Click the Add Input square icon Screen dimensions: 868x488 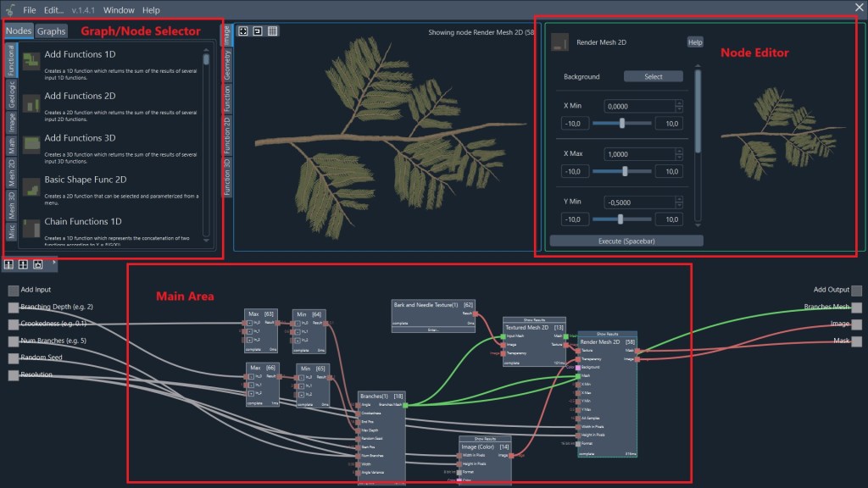pos(13,290)
